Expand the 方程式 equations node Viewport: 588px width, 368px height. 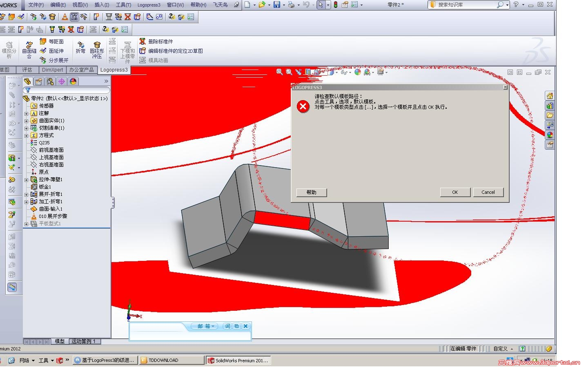click(27, 135)
